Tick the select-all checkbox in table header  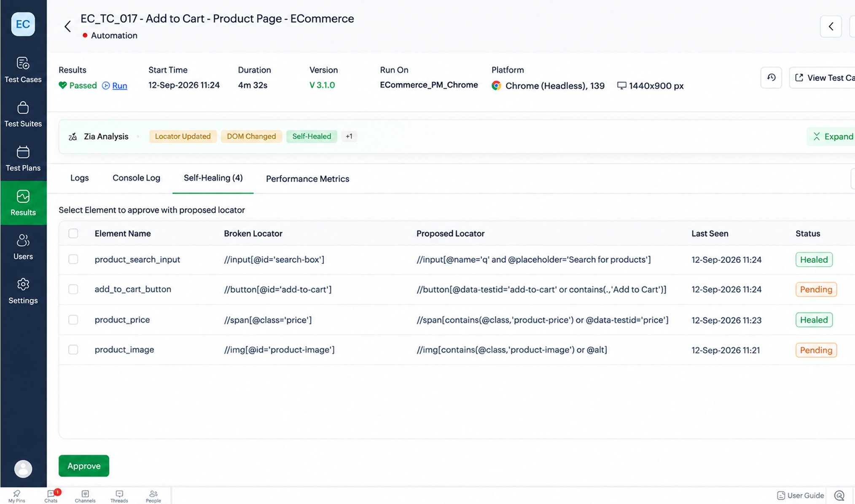73,233
